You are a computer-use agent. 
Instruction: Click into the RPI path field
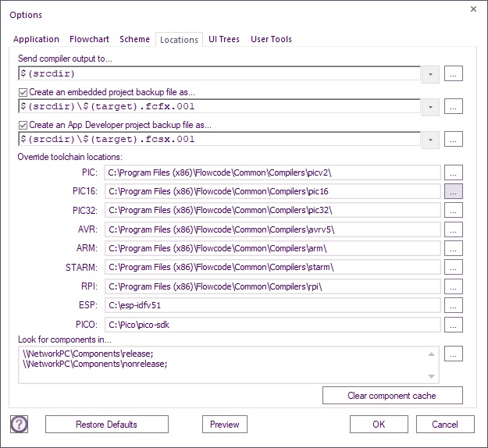[x=272, y=286]
